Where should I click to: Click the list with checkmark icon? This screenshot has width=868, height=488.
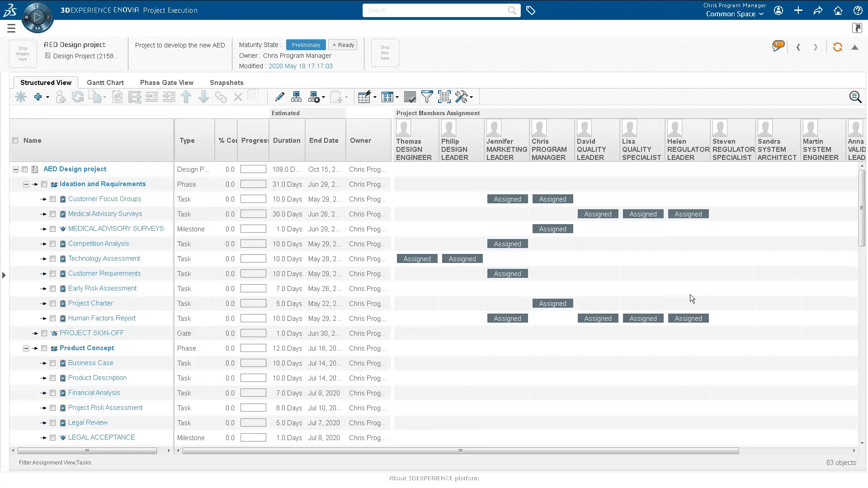click(410, 97)
